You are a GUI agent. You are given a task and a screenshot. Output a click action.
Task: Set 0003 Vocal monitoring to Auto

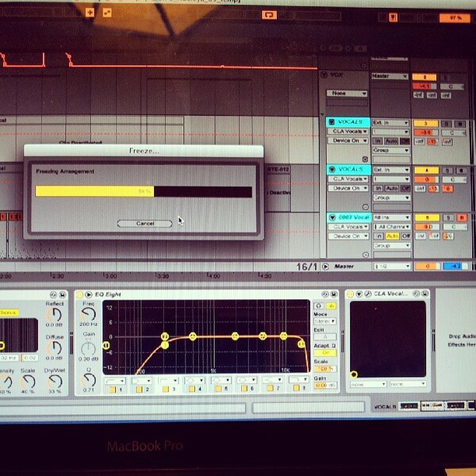point(392,236)
